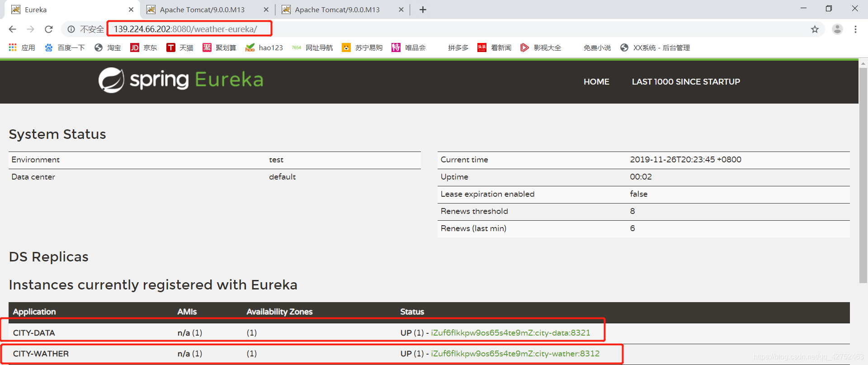Minimize the Chrome window

(x=803, y=8)
